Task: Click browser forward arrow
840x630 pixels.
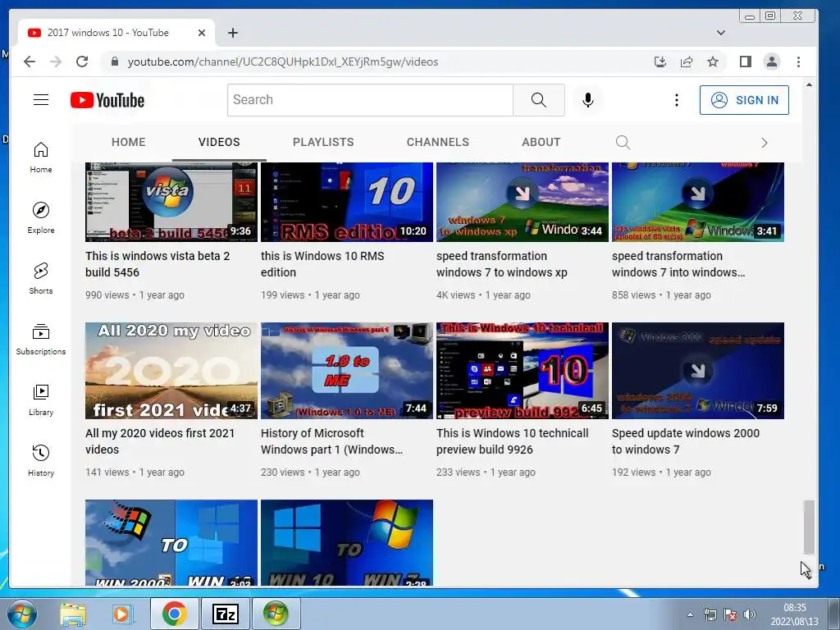Action: point(56,62)
